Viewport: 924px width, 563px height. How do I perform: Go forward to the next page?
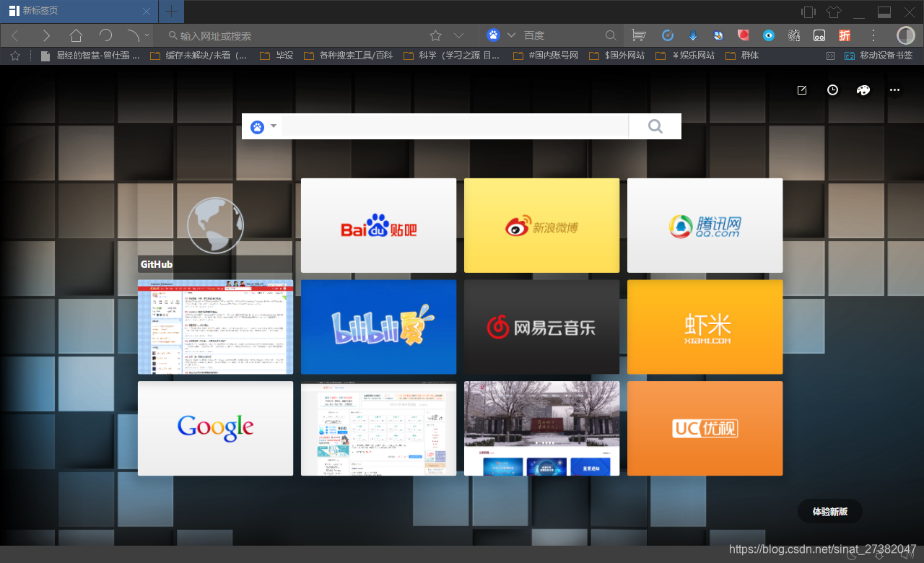(x=45, y=35)
